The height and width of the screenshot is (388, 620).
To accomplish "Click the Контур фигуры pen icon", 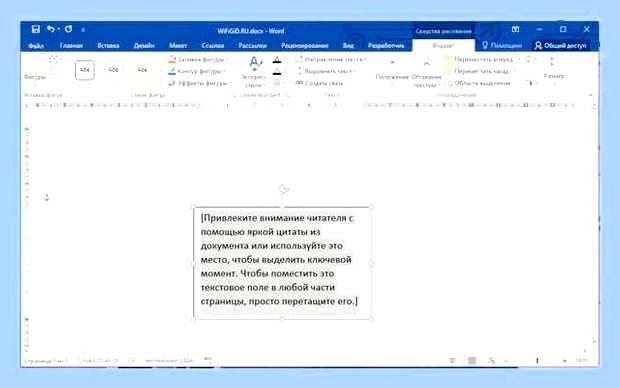I will pos(172,71).
